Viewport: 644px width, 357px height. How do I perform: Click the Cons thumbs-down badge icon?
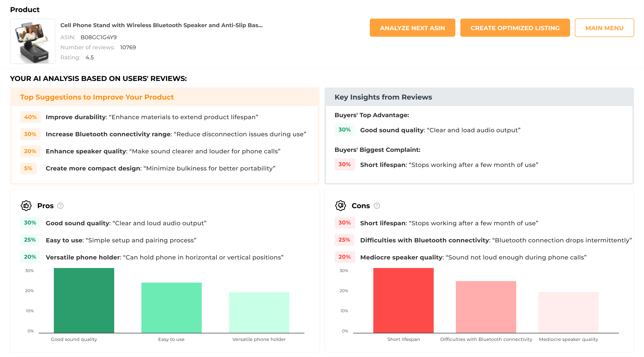[x=340, y=206]
